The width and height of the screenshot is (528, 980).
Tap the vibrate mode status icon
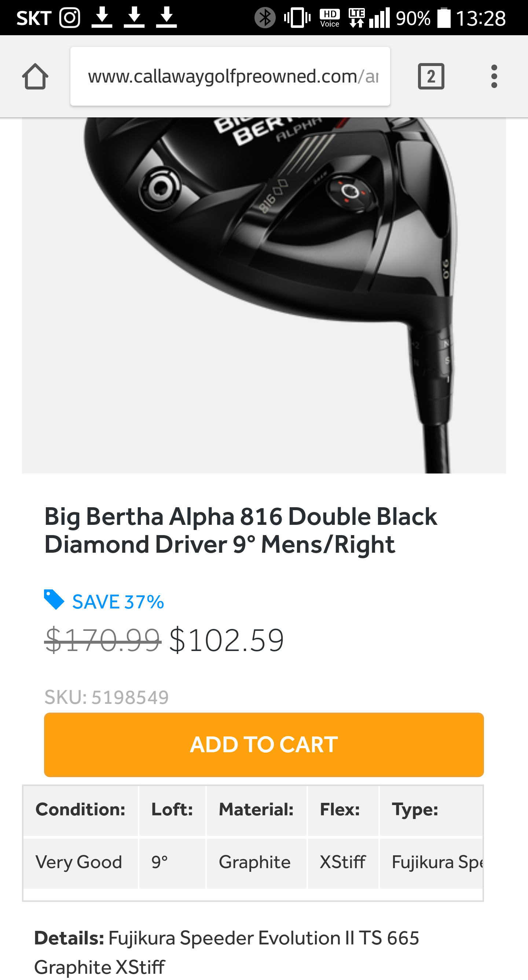pos(297,18)
